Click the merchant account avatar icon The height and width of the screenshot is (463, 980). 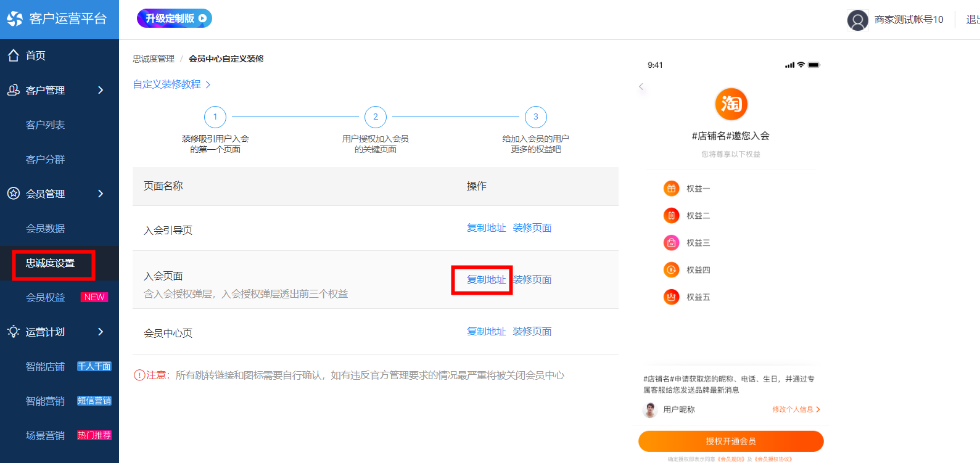[857, 20]
